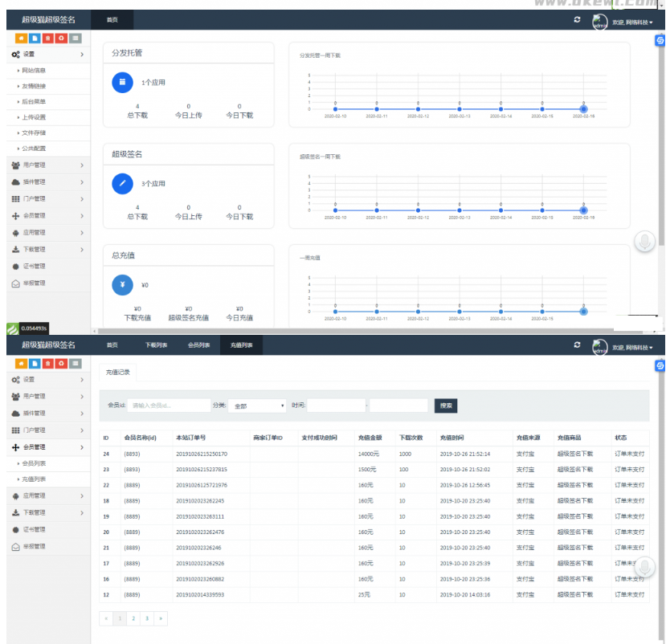
Task: Collapse the 设置 menu listing 网站信息
Action: click(x=48, y=55)
